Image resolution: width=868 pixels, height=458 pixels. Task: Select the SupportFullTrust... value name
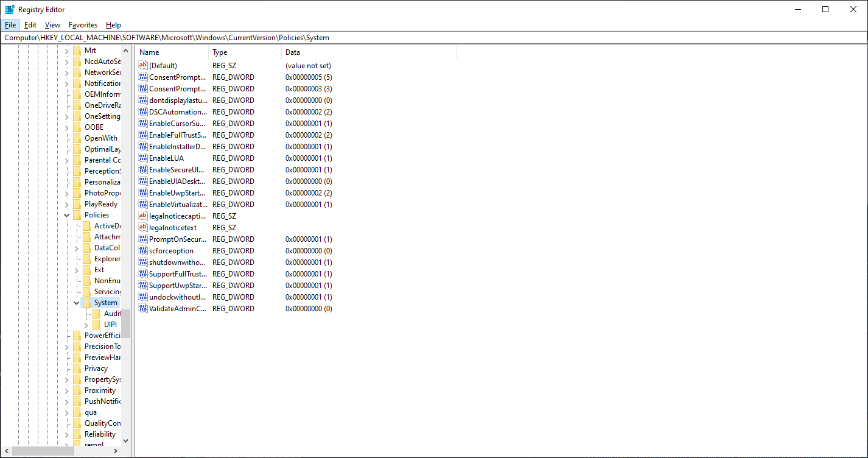(178, 274)
